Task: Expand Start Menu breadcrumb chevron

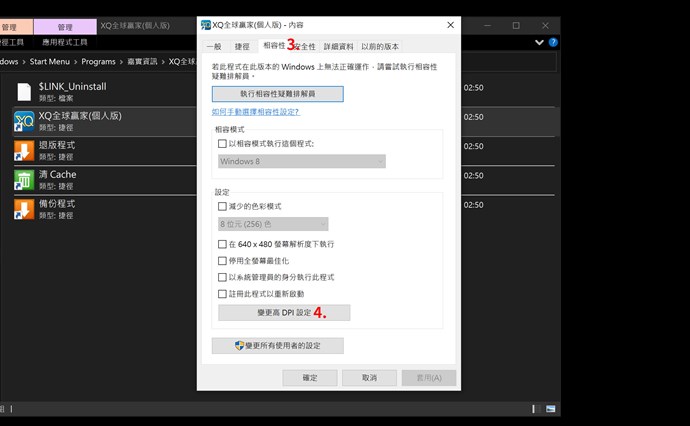Action: click(x=76, y=62)
